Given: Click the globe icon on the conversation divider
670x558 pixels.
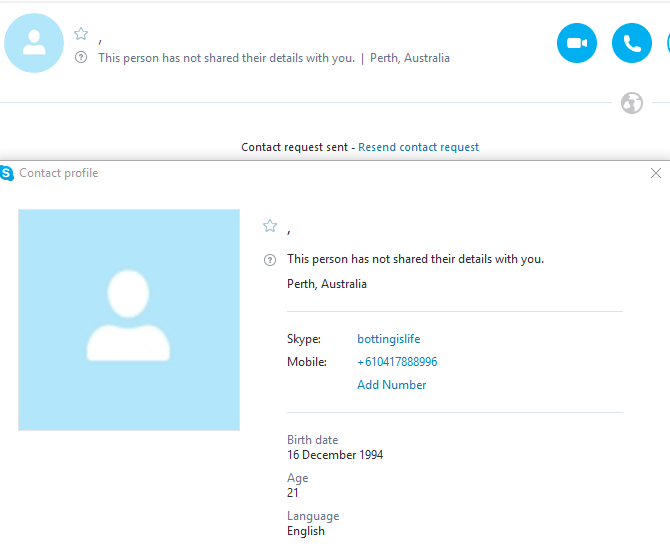Looking at the screenshot, I should pyautogui.click(x=632, y=103).
